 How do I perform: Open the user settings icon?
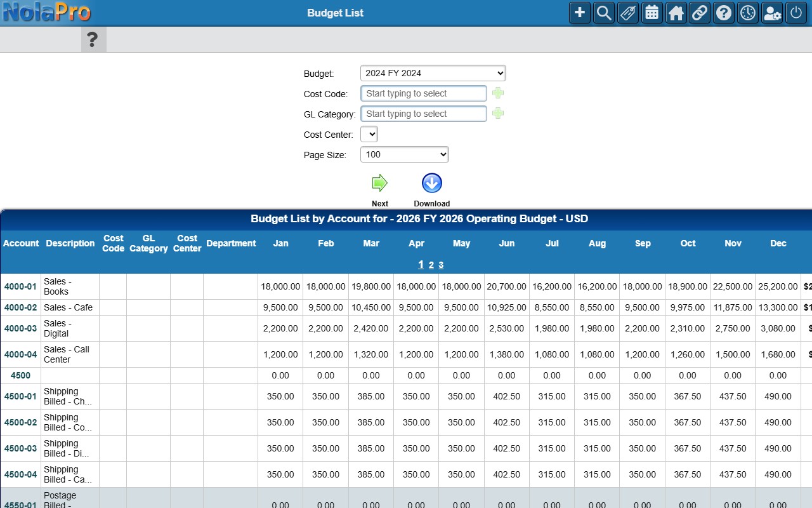[772, 13]
